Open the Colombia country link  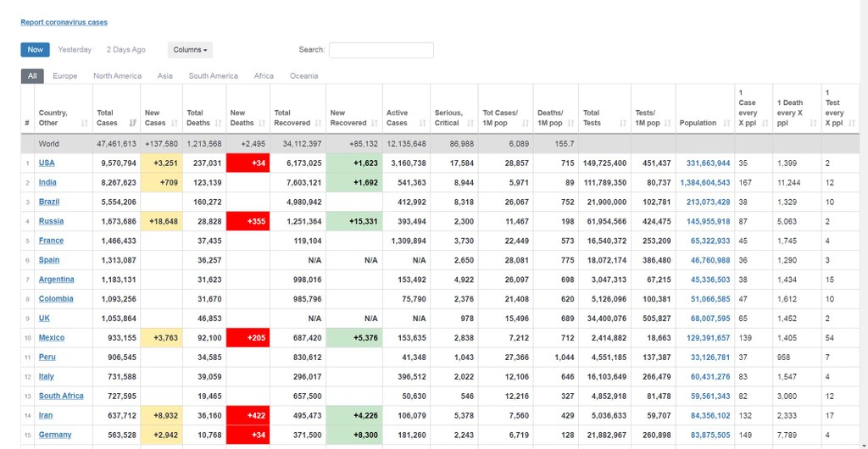[56, 298]
